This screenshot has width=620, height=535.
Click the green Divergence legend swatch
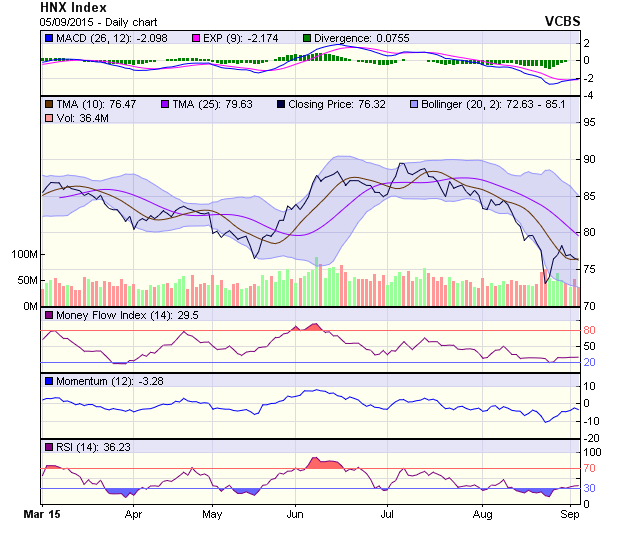(307, 38)
